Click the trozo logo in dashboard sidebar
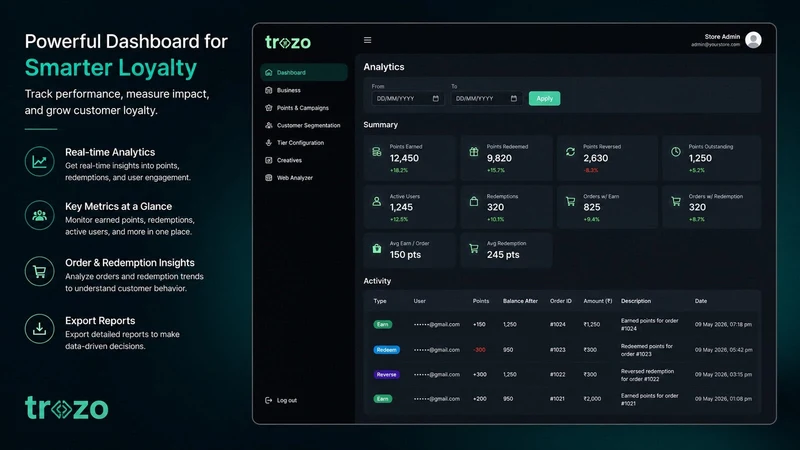The width and height of the screenshot is (800, 450). pos(288,42)
